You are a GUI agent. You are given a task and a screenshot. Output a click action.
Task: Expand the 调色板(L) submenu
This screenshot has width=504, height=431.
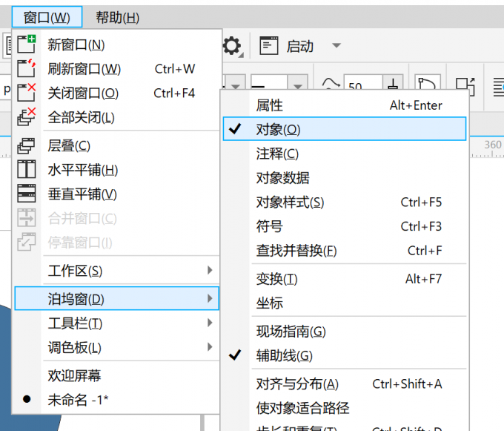coord(117,347)
